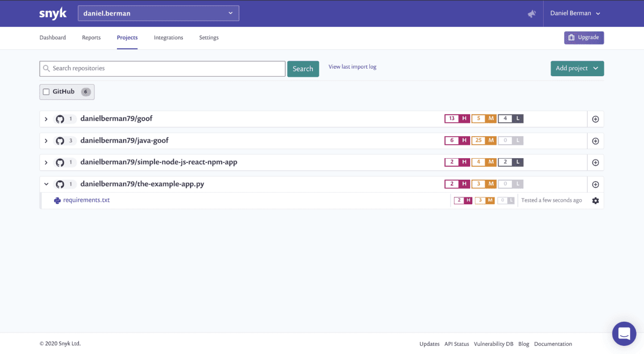
Task: Click the GitHub icon beside the-example-app.py
Action: coord(60,185)
